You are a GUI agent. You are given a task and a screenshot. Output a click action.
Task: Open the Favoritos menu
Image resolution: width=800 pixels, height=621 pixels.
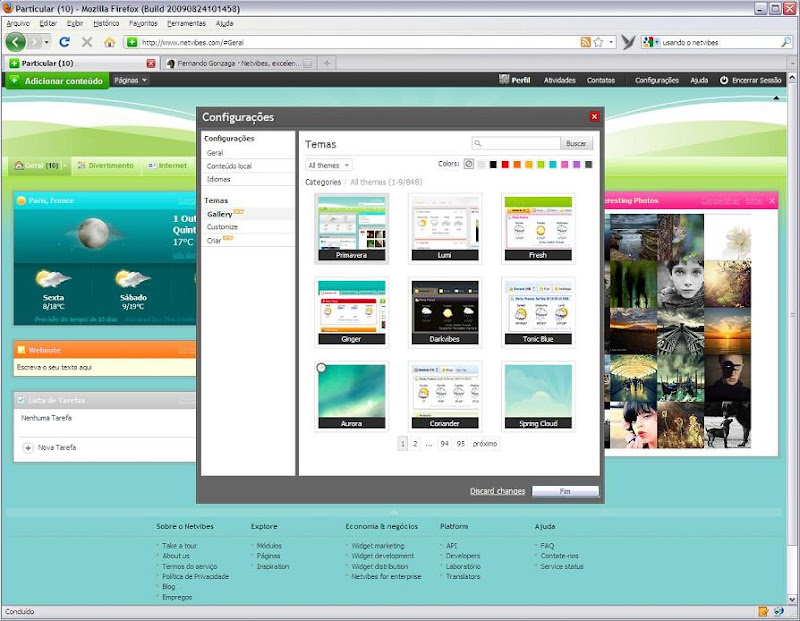click(143, 23)
